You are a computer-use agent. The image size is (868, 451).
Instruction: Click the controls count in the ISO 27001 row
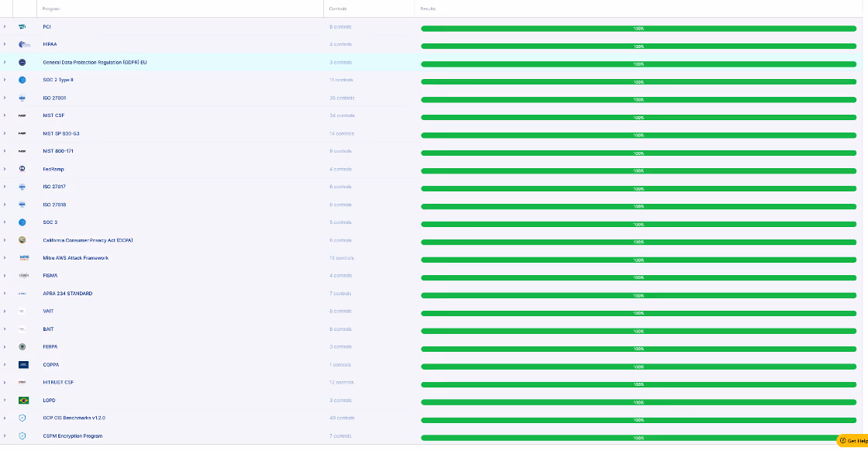[342, 98]
